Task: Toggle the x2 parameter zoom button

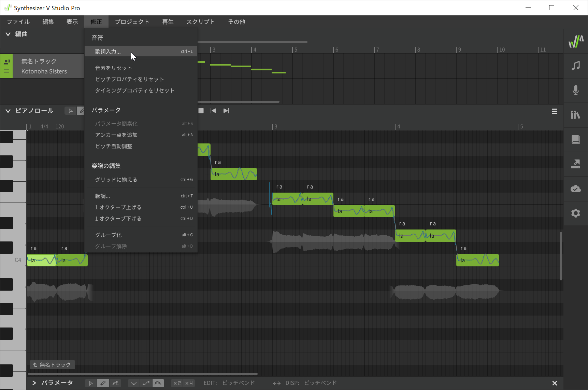Action: click(177, 383)
